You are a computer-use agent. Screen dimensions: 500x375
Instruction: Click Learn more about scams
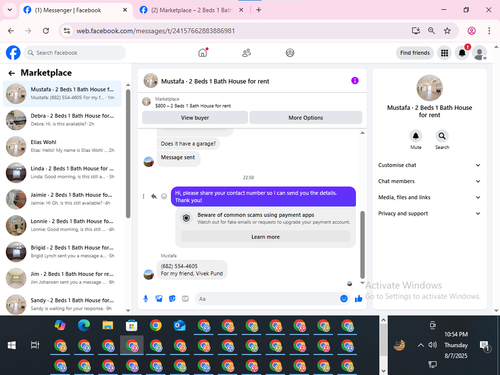265,237
